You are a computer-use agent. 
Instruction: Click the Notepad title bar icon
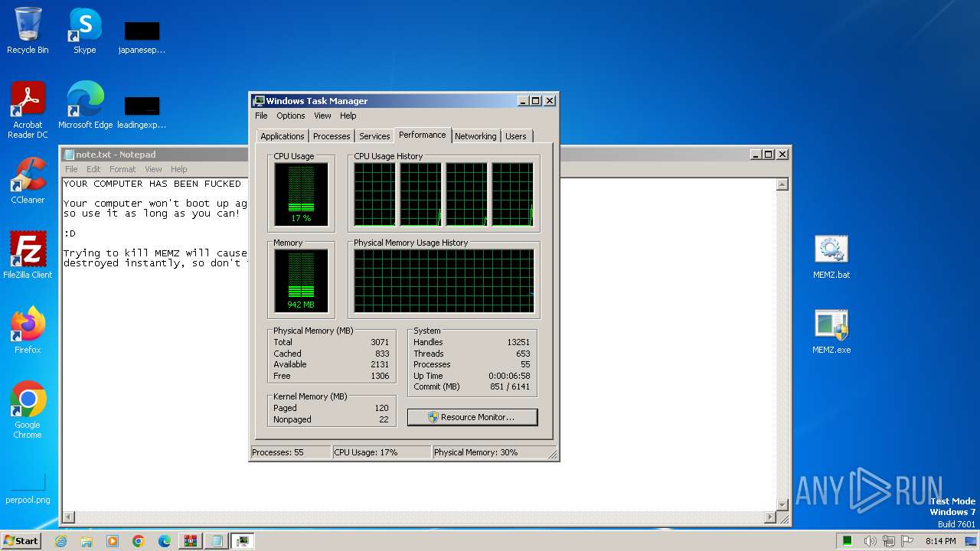[x=69, y=155]
